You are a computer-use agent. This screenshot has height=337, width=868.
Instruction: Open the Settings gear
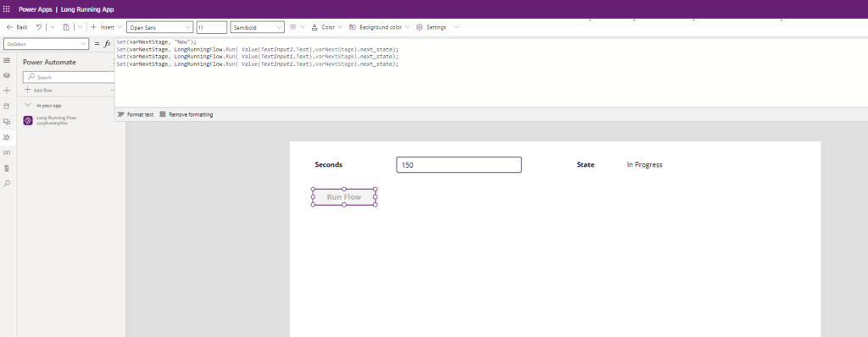coord(431,27)
